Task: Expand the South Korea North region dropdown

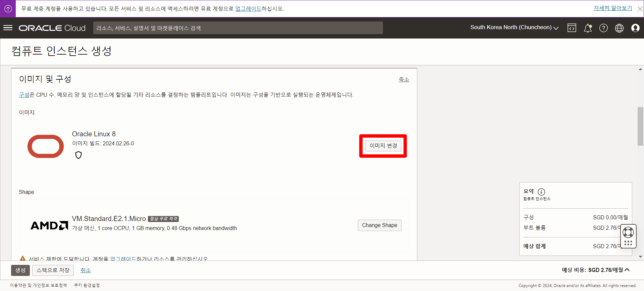Action: click(x=514, y=27)
